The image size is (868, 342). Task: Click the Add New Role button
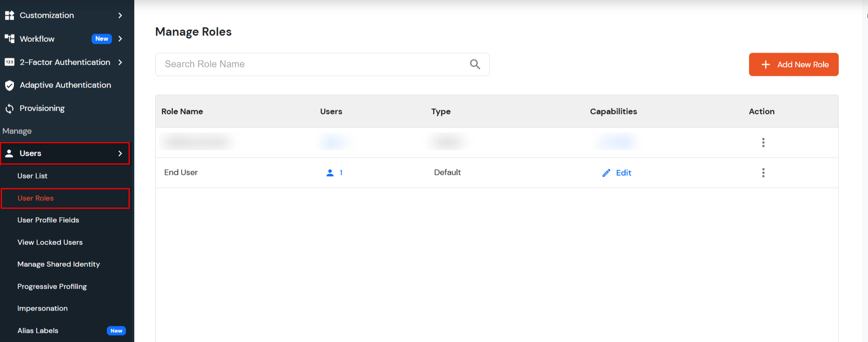tap(793, 65)
